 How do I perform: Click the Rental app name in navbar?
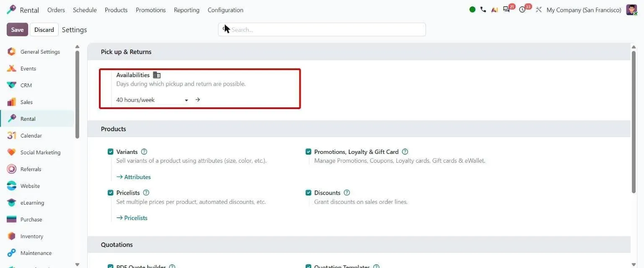(29, 10)
